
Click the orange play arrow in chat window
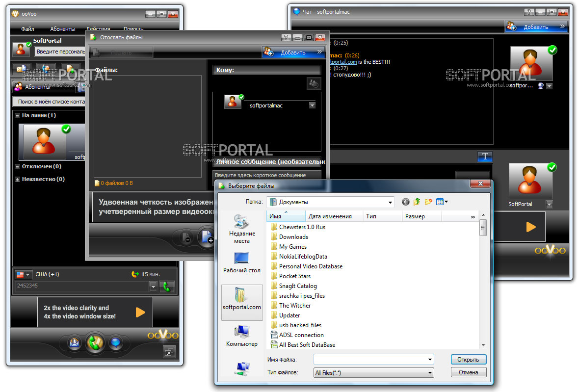531,227
